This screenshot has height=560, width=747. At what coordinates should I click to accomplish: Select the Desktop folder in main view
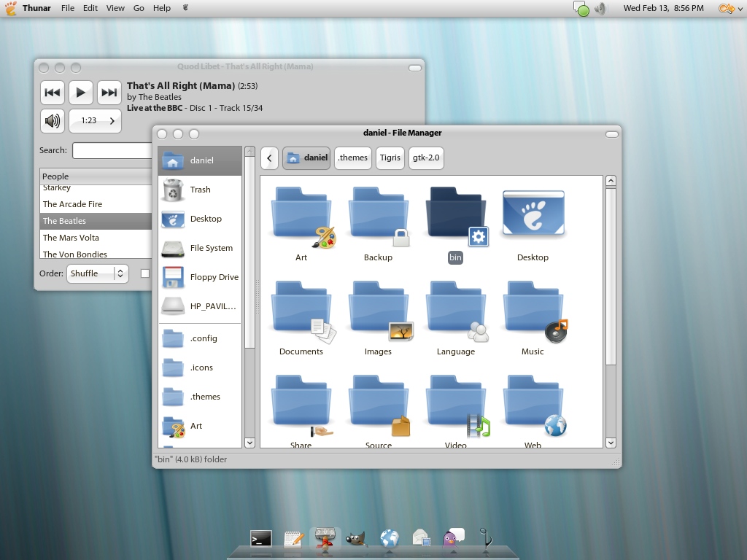(533, 214)
